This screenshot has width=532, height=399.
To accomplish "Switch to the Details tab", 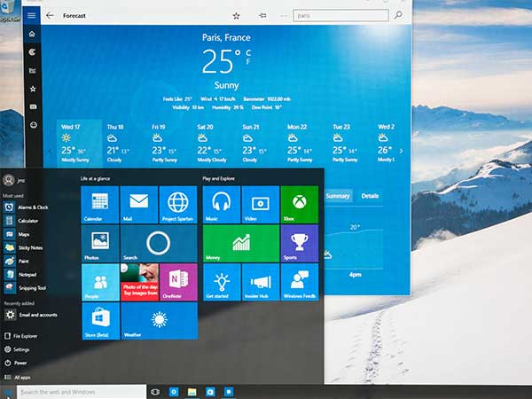I will tap(370, 195).
